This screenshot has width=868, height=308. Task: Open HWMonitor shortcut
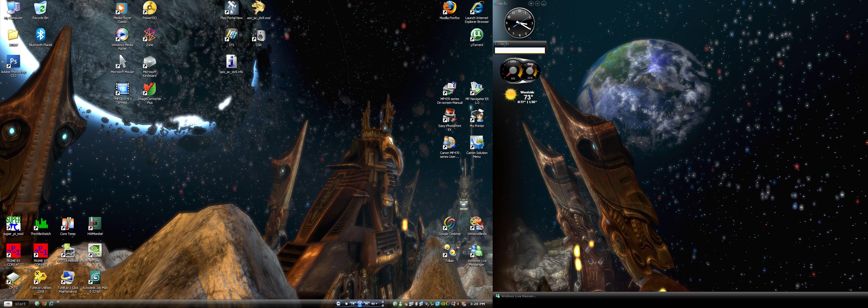(x=95, y=226)
